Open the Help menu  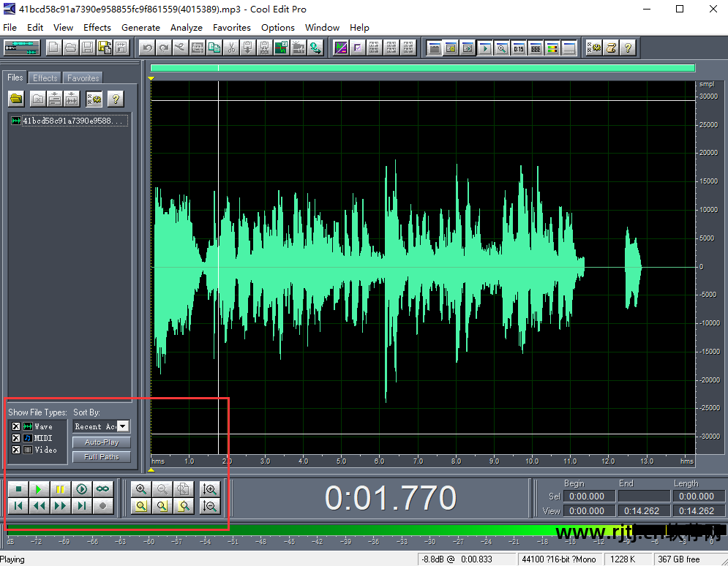click(x=359, y=27)
